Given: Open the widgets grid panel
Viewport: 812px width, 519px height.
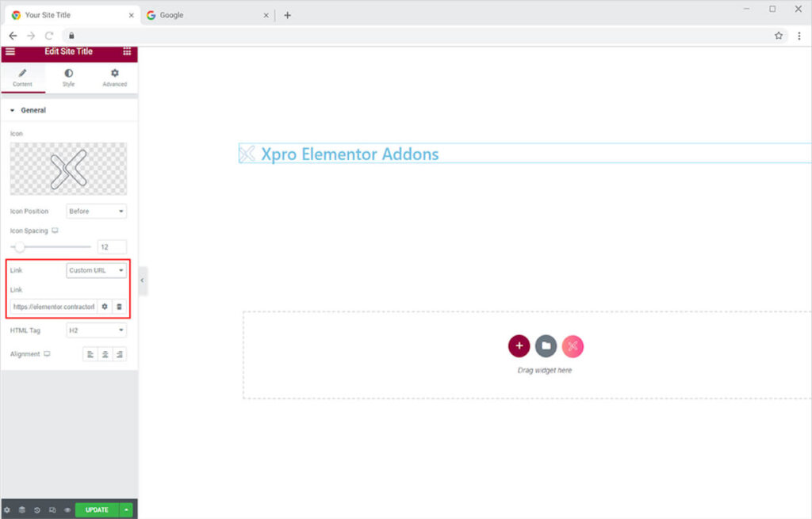Looking at the screenshot, I should pyautogui.click(x=127, y=52).
